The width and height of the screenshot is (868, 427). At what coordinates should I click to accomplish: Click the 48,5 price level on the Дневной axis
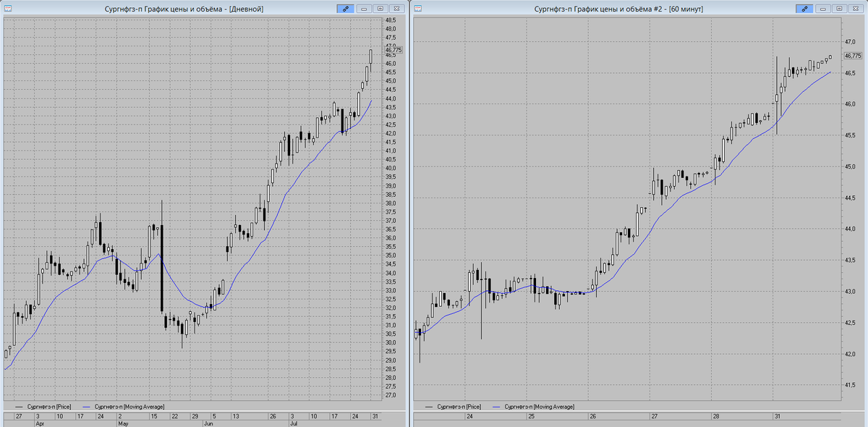pos(391,20)
